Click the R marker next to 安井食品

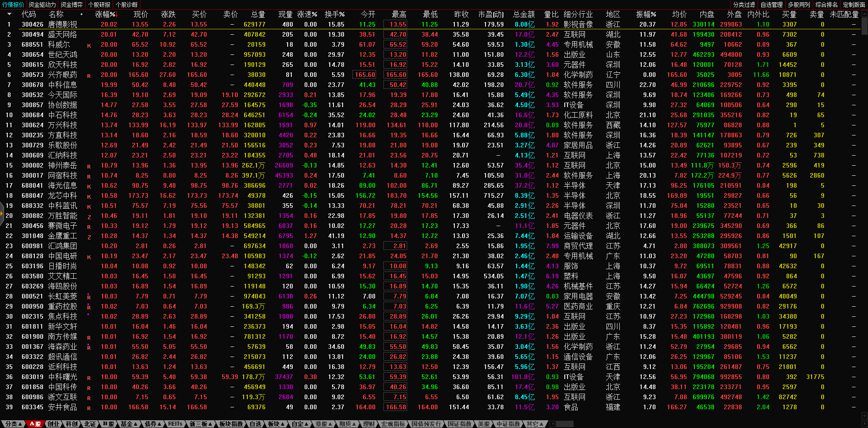89,408
